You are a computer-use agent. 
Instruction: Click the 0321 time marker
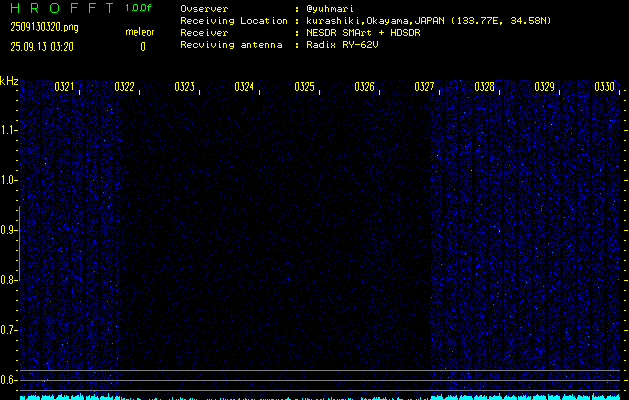pyautogui.click(x=64, y=87)
